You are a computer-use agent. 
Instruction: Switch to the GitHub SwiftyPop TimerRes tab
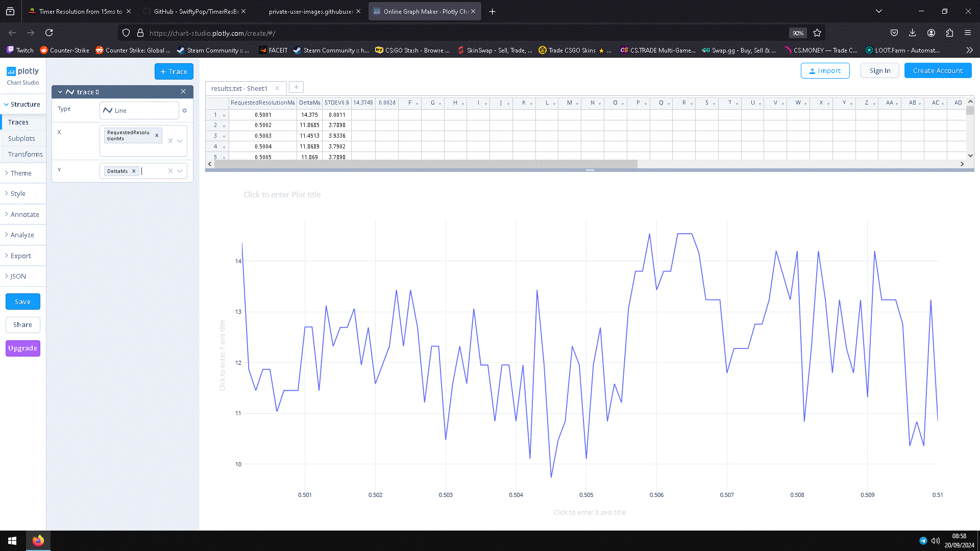tap(195, 11)
